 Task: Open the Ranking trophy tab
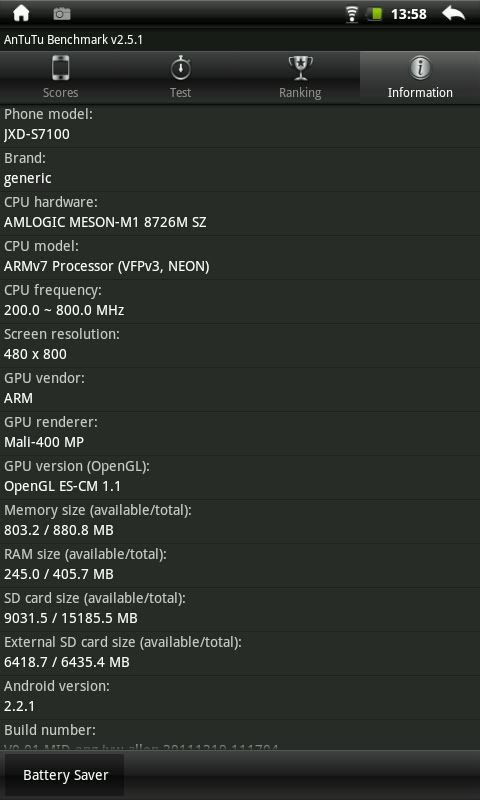tap(300, 78)
